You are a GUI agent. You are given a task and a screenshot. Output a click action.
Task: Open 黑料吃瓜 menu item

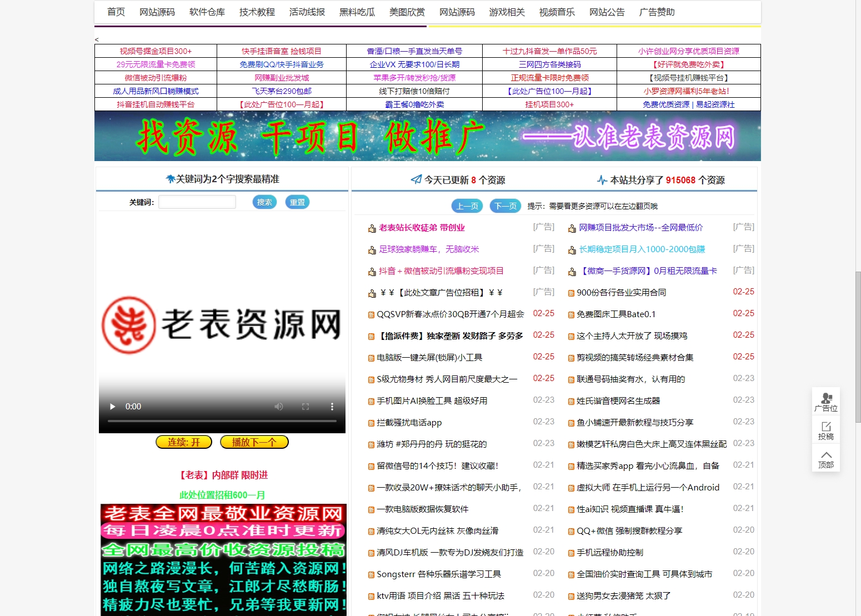[x=357, y=12]
